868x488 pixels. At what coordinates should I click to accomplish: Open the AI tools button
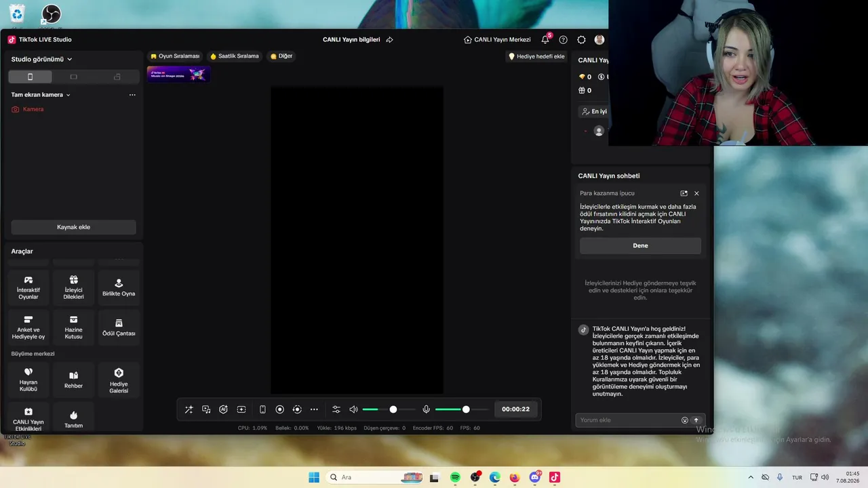[x=223, y=409]
